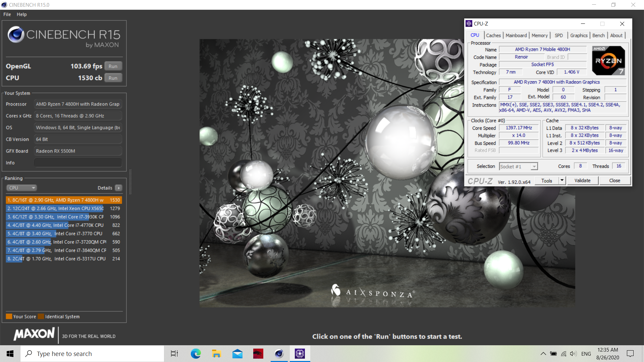Open the Mail app from the taskbar

(x=237, y=354)
